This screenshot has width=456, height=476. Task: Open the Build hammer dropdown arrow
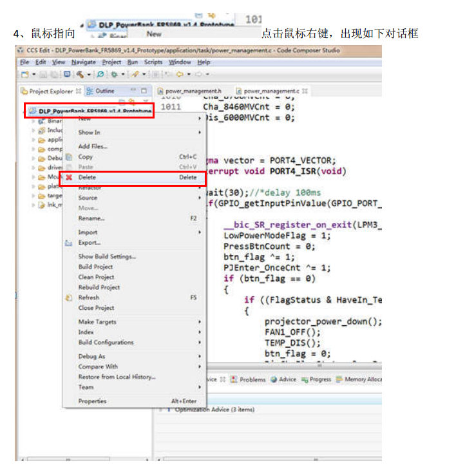[89, 74]
